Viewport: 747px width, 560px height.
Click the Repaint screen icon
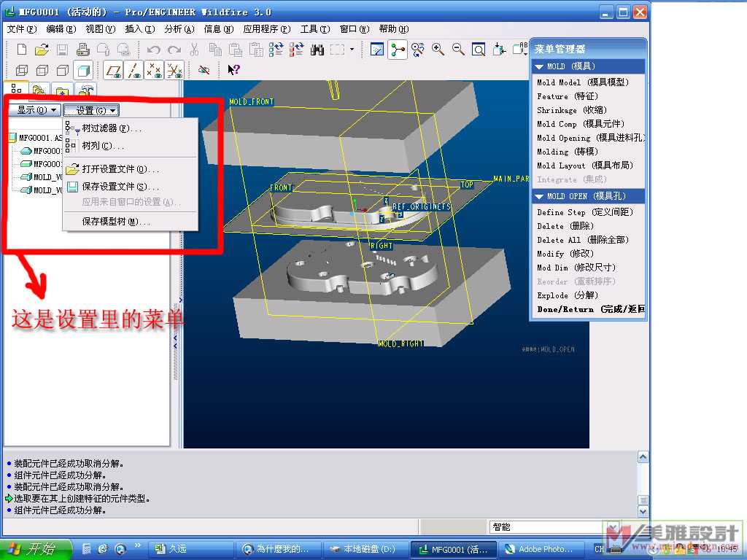[x=377, y=49]
